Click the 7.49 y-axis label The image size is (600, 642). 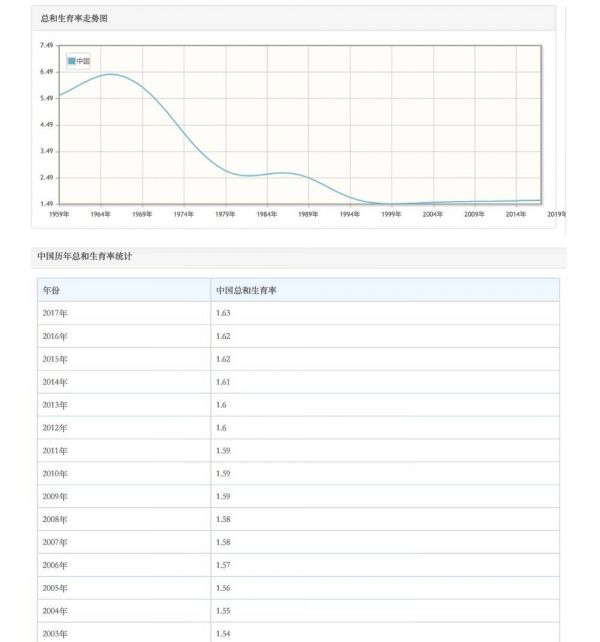(x=46, y=45)
